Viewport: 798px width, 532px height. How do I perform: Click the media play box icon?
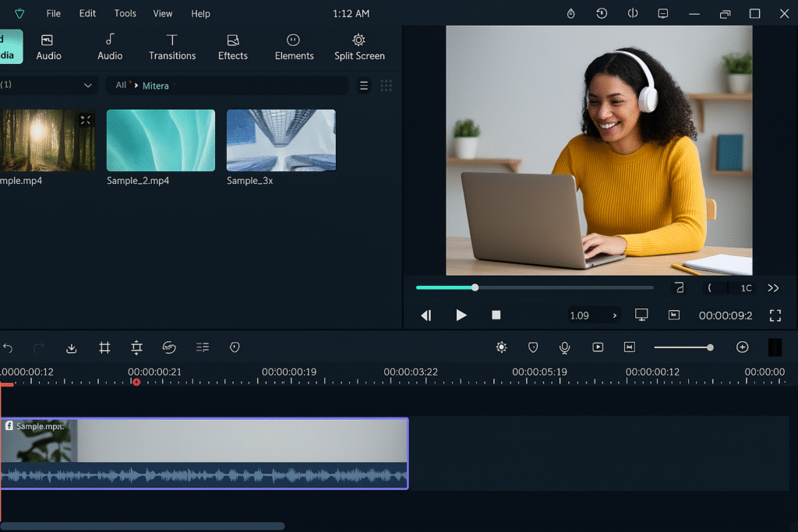click(x=598, y=347)
